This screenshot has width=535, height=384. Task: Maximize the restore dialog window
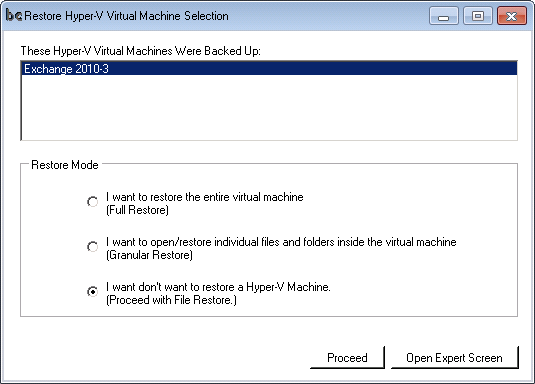point(478,16)
